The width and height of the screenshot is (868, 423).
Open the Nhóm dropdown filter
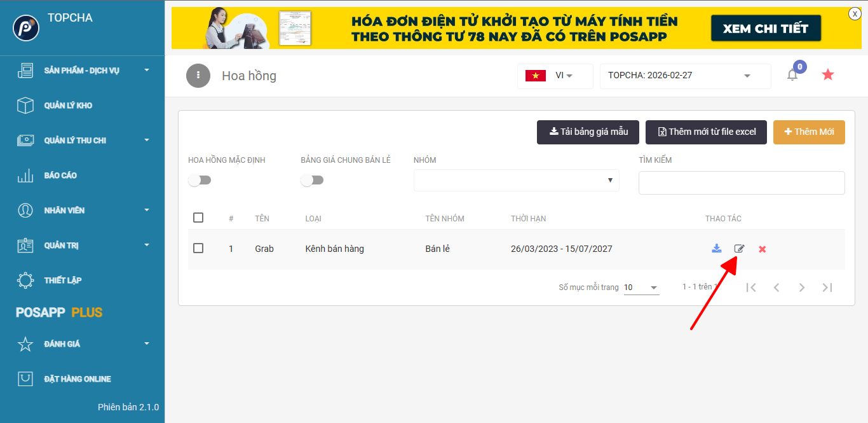tap(516, 180)
